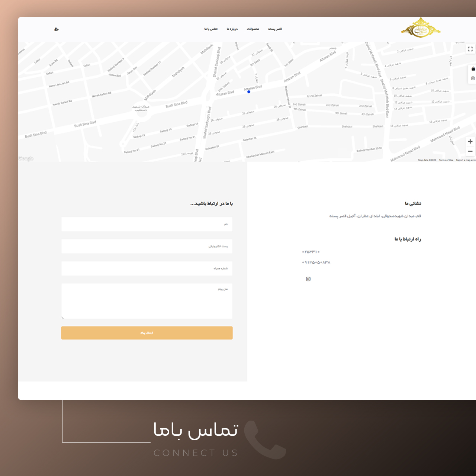
Task: Click the golden Ghasr Pesteh logo
Action: (x=421, y=28)
